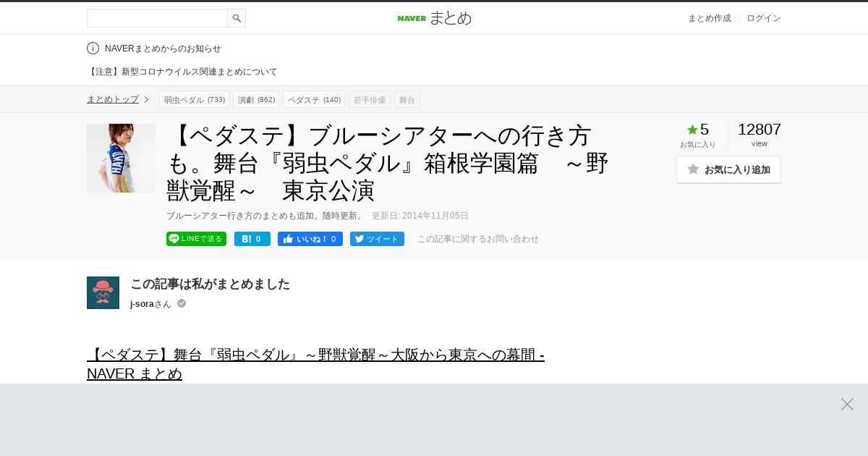Click the main article title heading
Image resolution: width=868 pixels, height=456 pixels.
tap(388, 163)
